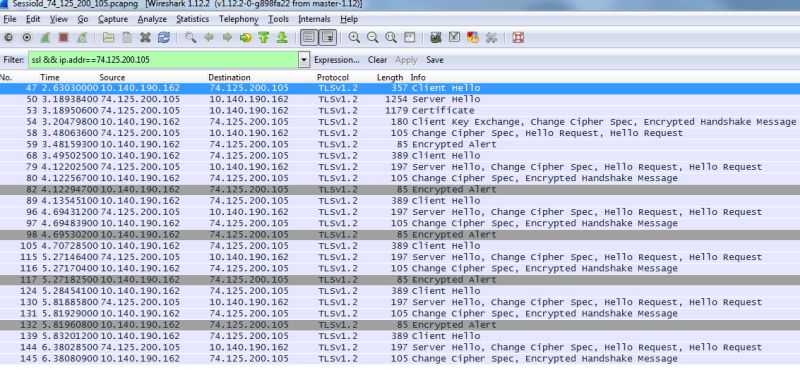Select packet 98 Encrypted Alert row

[400, 235]
